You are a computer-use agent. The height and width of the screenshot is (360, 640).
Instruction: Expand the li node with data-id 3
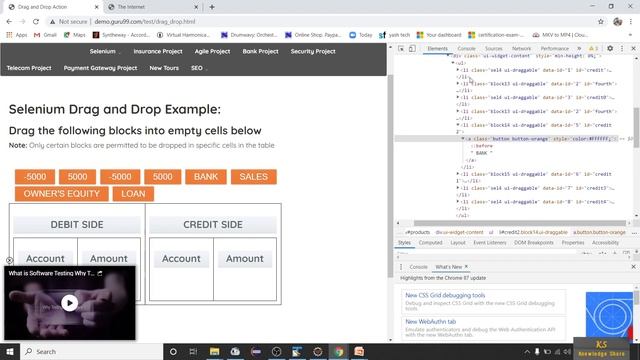tap(458, 97)
